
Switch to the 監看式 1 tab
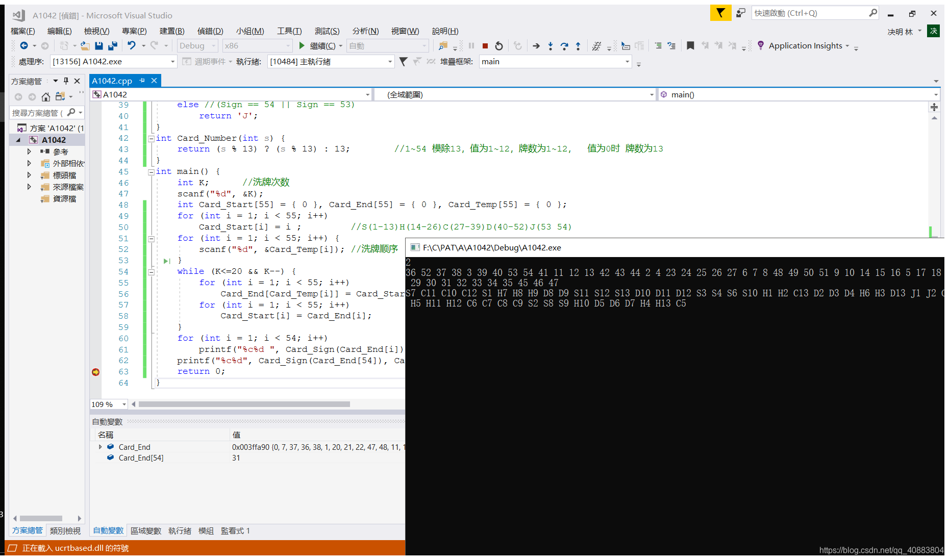click(x=235, y=531)
